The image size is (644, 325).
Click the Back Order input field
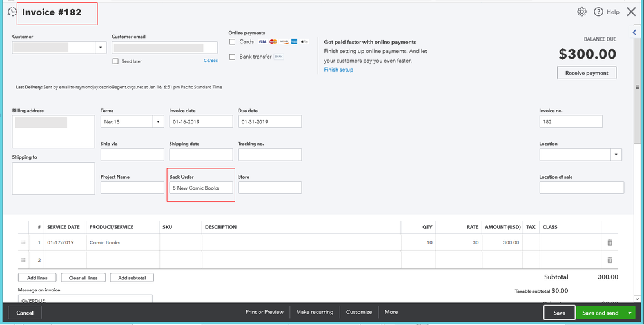pyautogui.click(x=200, y=188)
